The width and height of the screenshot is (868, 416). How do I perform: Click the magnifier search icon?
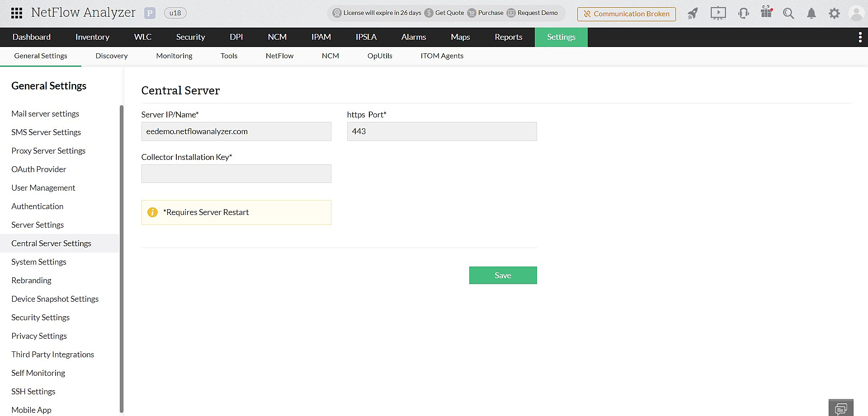click(x=788, y=14)
